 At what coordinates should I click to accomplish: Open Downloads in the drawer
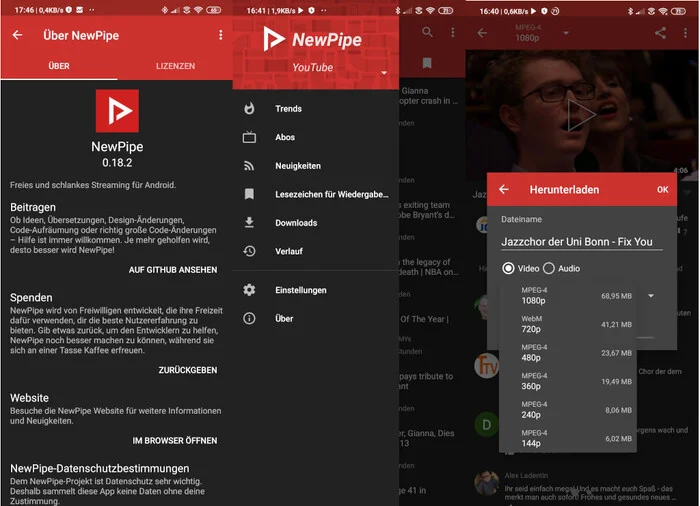[x=316, y=223]
